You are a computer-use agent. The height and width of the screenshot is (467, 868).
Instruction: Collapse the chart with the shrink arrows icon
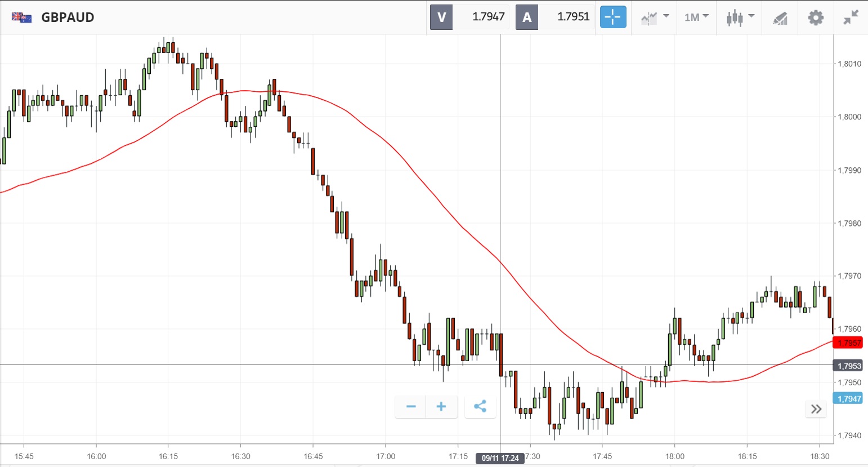(x=851, y=17)
